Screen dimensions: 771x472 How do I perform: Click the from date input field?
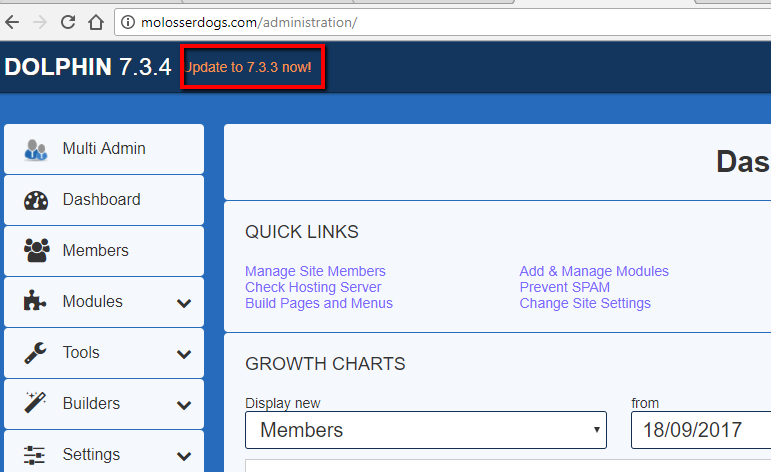click(x=700, y=430)
